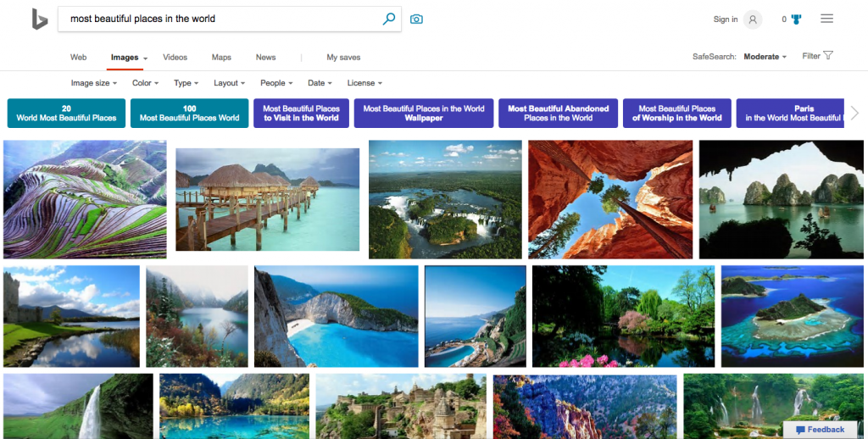Open the rewards trophy icon
Image resolution: width=868 pixels, height=439 pixels.
point(796,19)
